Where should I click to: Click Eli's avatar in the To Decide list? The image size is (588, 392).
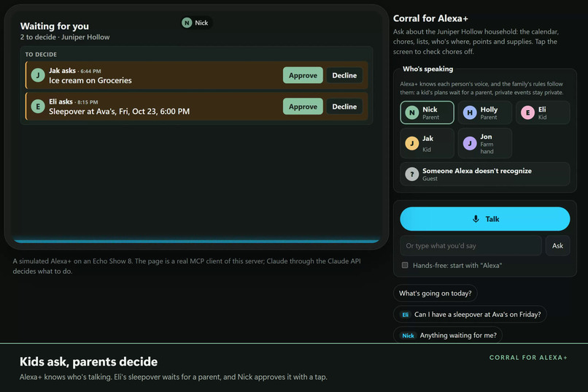(38, 107)
